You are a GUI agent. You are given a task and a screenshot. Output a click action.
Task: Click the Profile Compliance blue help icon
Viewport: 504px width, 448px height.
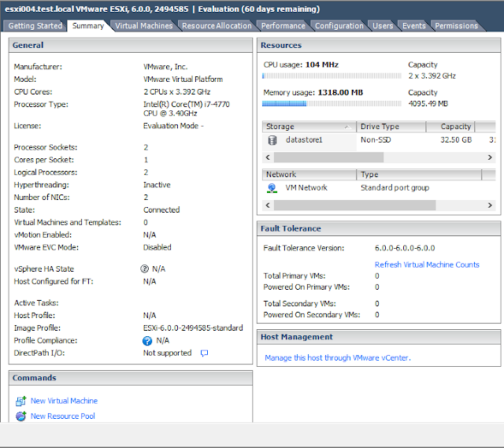coord(147,341)
